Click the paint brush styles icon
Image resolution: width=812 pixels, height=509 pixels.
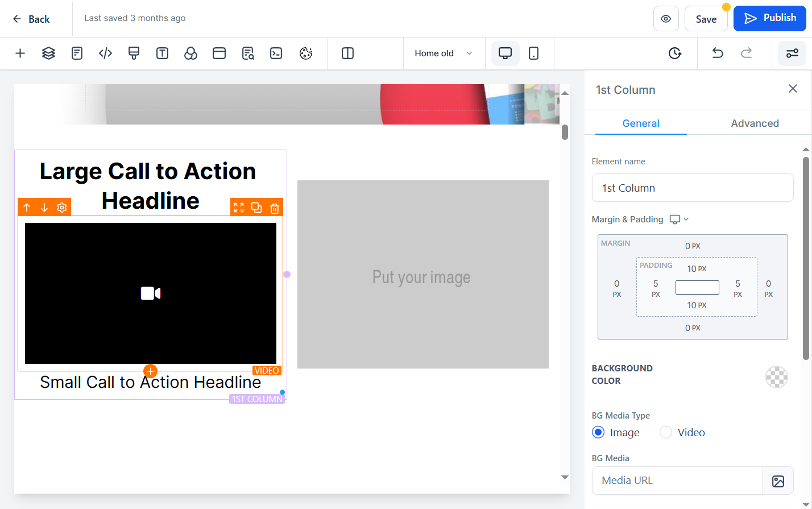(134, 53)
